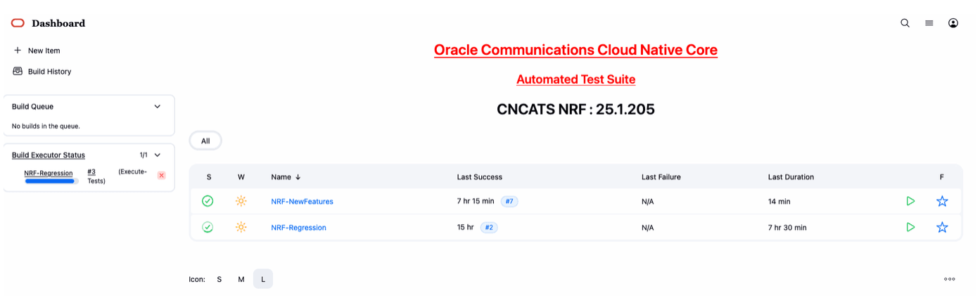Open the search icon in header

point(905,23)
